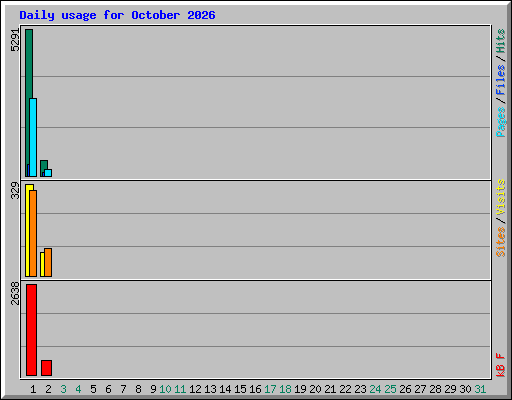Click green weekend day 25 label
This screenshot has width=512, height=400.
[x=390, y=389]
